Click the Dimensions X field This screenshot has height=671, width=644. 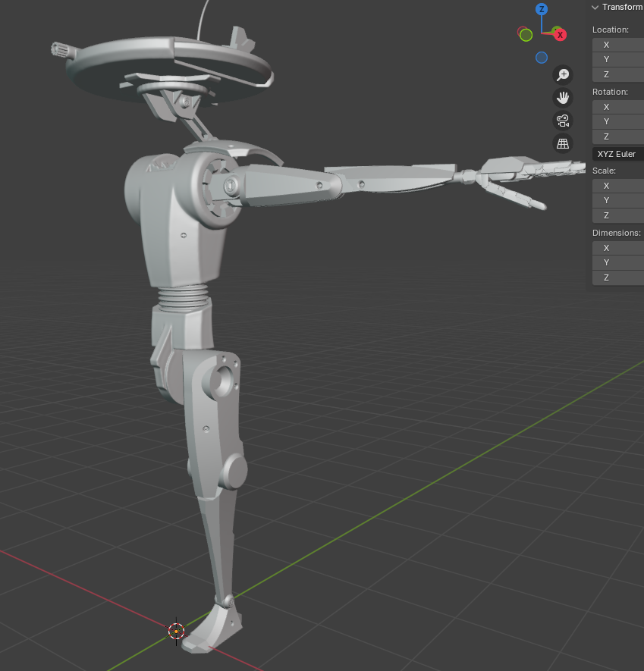click(617, 248)
